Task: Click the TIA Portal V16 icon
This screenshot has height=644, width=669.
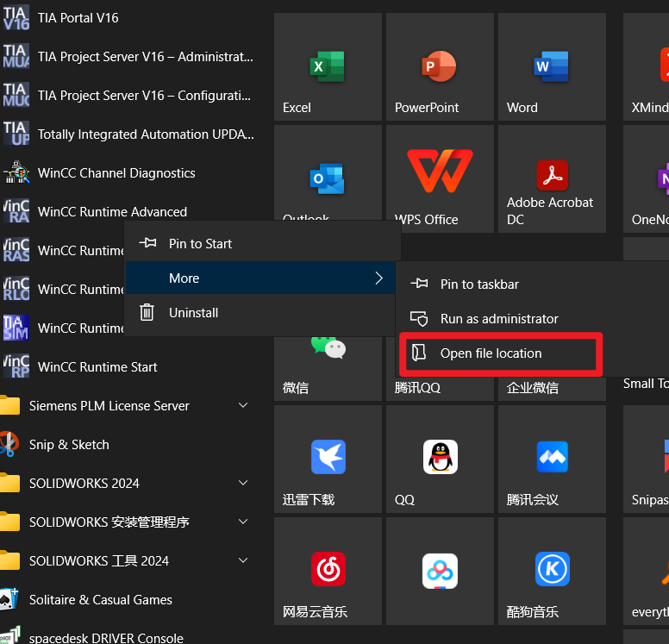Action: [x=16, y=17]
